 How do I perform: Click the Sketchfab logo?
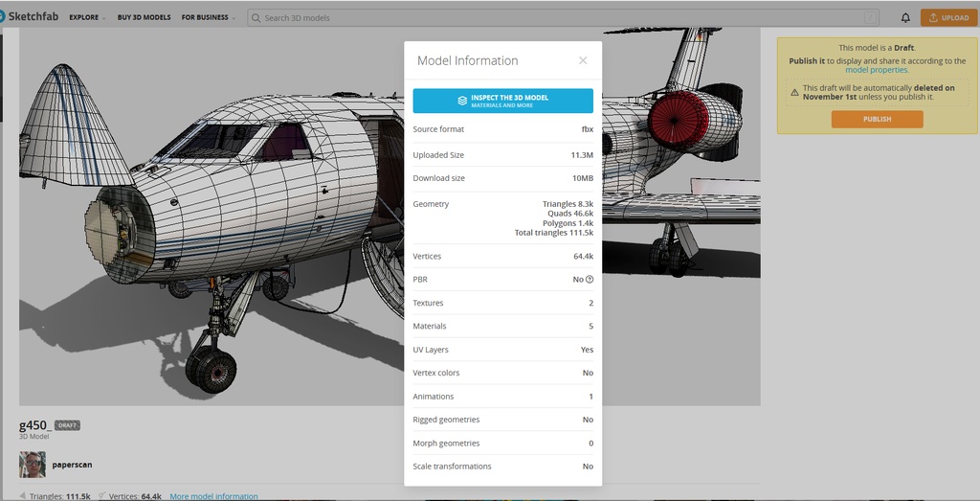(x=31, y=16)
